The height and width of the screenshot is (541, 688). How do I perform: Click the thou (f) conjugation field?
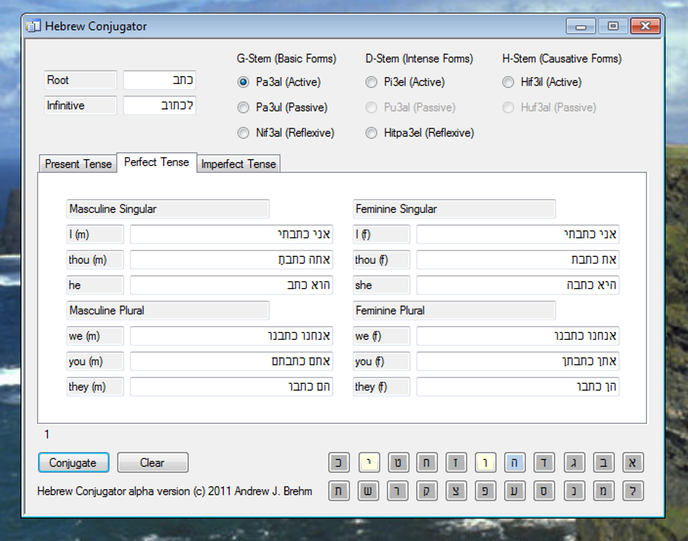coord(518,260)
